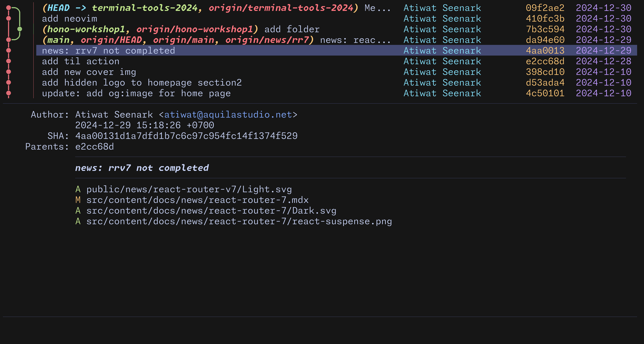644x344 pixels.
Task: Click graph node for og:image commit
Action: pos(8,93)
